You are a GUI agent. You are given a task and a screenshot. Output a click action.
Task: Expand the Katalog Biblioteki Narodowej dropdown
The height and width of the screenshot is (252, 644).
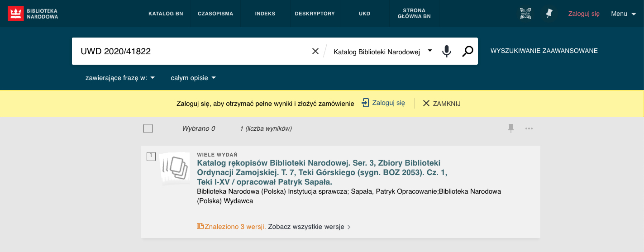point(382,52)
